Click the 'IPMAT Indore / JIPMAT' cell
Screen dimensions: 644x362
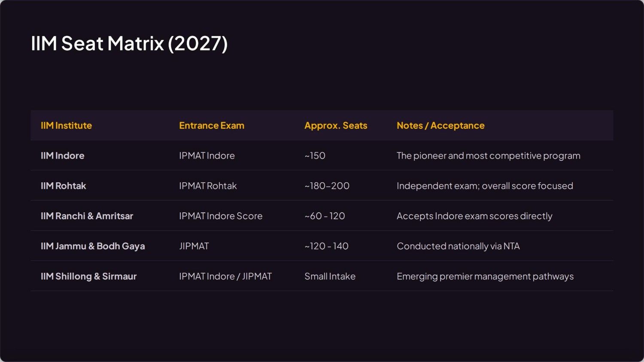(x=225, y=276)
